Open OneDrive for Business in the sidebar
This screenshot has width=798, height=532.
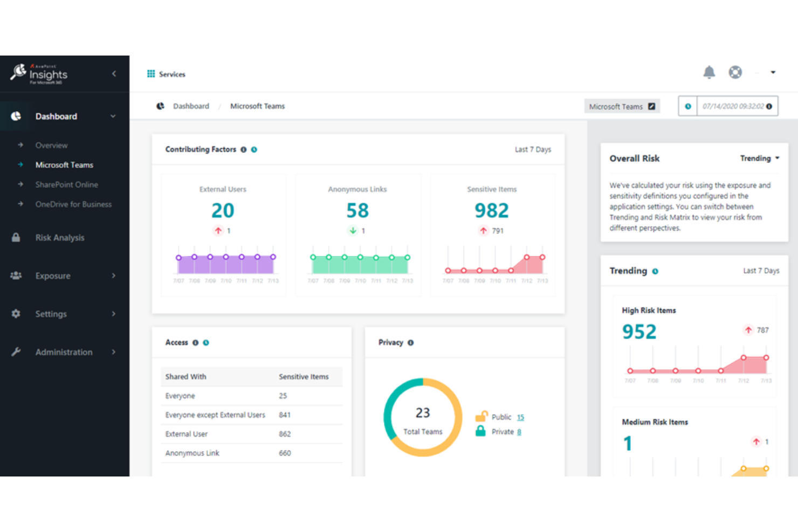click(x=73, y=204)
